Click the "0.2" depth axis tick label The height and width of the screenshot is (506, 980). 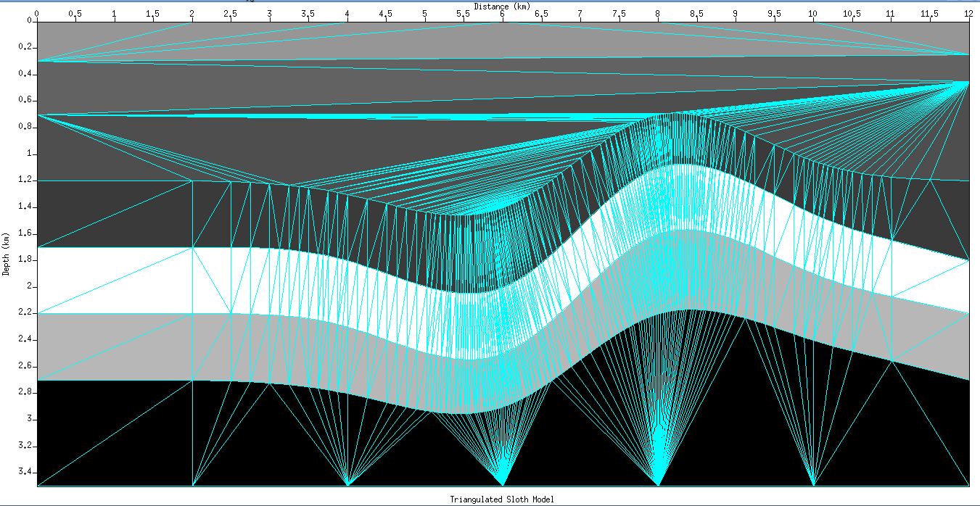(27, 47)
